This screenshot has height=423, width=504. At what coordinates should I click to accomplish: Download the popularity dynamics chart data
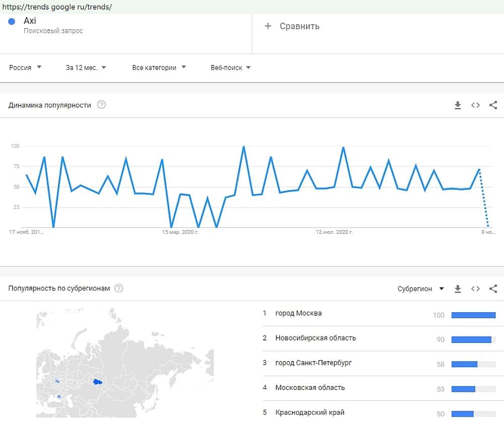(458, 105)
